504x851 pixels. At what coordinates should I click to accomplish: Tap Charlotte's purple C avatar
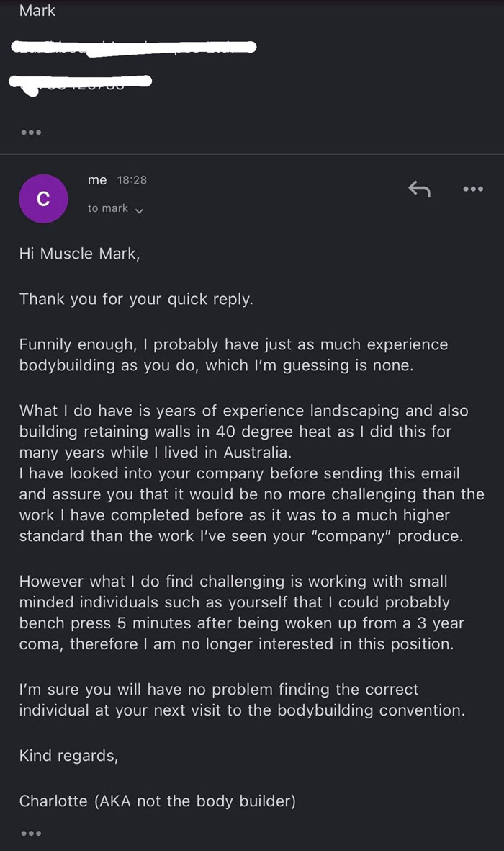[x=43, y=197]
